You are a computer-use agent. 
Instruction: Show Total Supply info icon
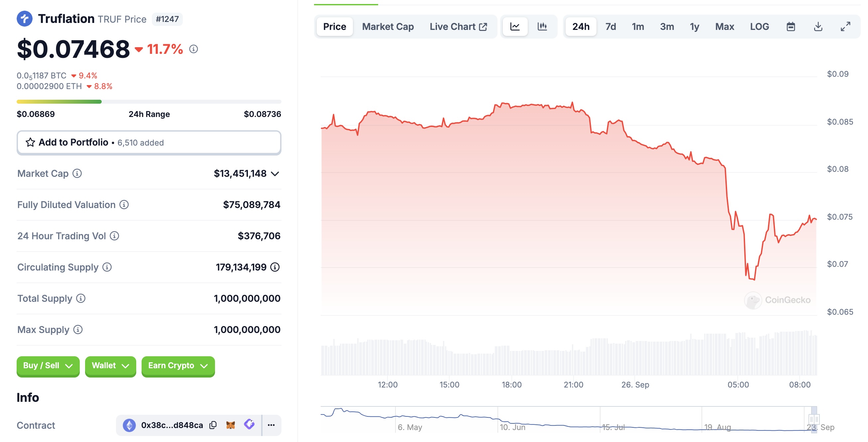pos(81,298)
